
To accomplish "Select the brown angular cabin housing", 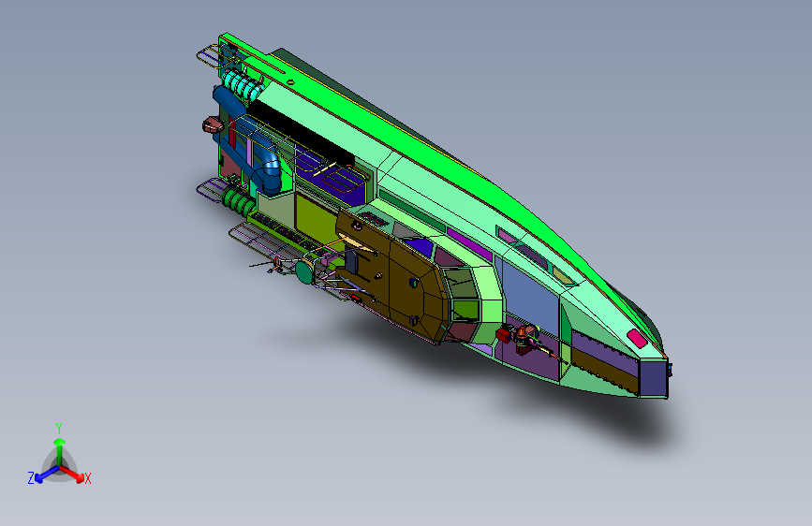I will click(x=393, y=274).
